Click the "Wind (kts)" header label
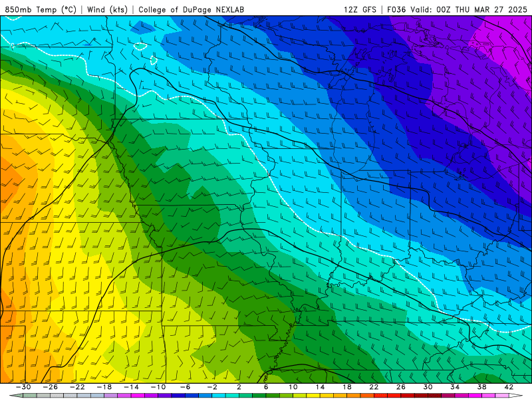Image resolution: width=532 pixels, height=399 pixels. tap(107, 9)
